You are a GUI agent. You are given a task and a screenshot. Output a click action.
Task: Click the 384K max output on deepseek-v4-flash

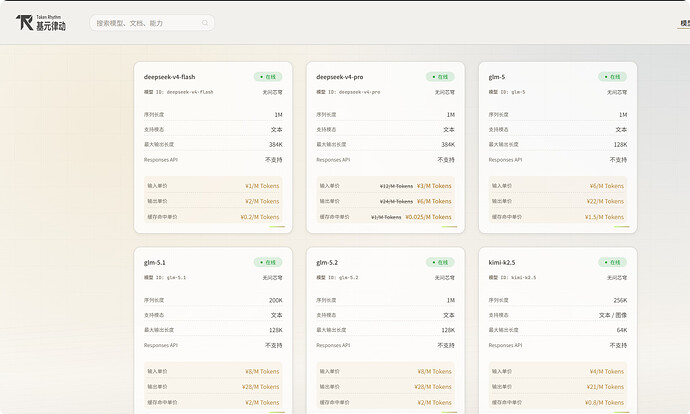pyautogui.click(x=275, y=144)
